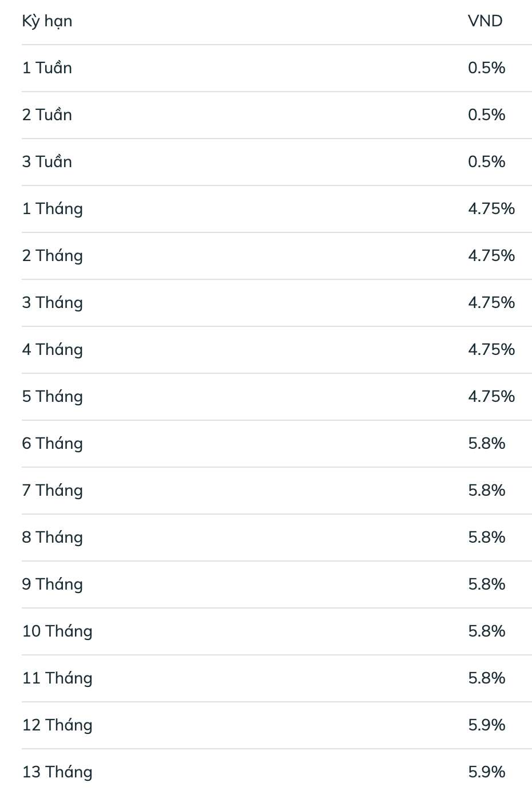Viewport: 532px width, 790px height.
Task: Select the '6 Tháng' term label
Action: pos(52,444)
